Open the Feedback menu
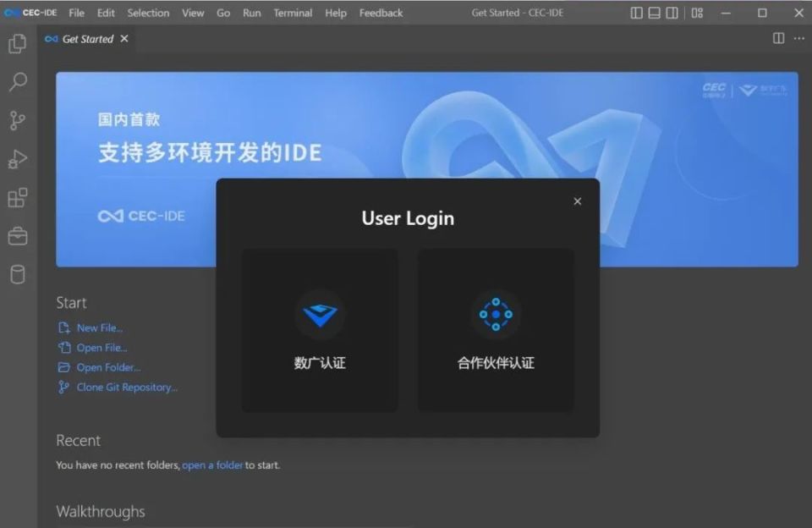The width and height of the screenshot is (812, 528). (381, 13)
